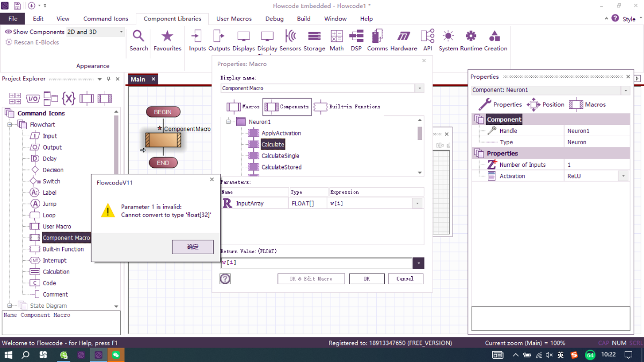Select the CalculateSingle macro
The width and height of the screenshot is (644, 362).
click(280, 156)
